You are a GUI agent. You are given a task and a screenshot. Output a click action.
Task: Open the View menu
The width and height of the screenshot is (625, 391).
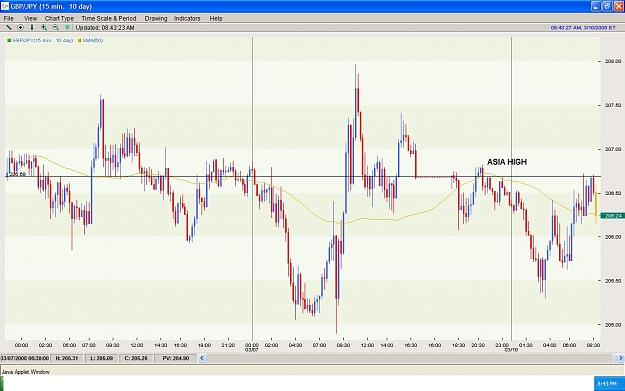[x=30, y=18]
